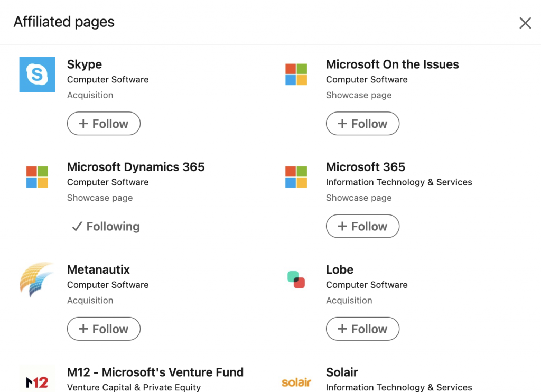Click 'Acquisition' label under Lobe
This screenshot has width=541, height=392.
point(349,301)
